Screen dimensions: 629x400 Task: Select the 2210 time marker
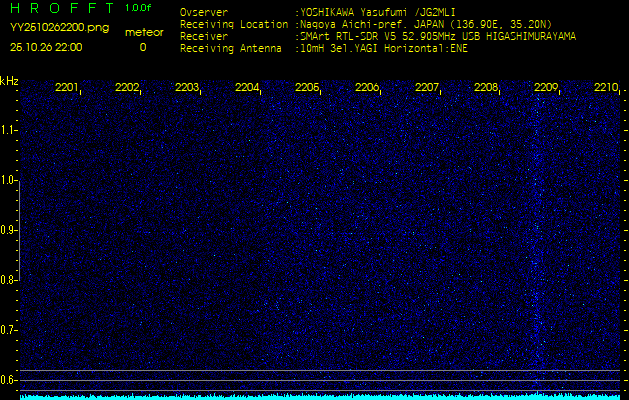[x=606, y=88]
